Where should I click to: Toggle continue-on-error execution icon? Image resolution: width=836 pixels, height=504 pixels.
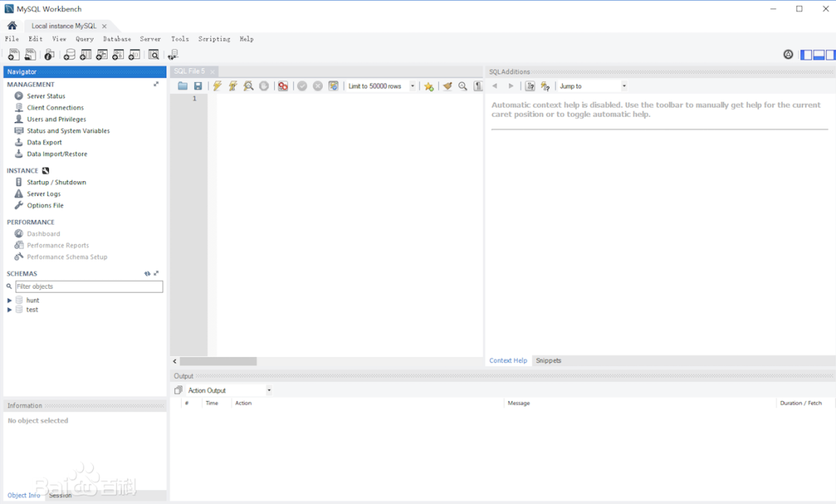tap(283, 86)
